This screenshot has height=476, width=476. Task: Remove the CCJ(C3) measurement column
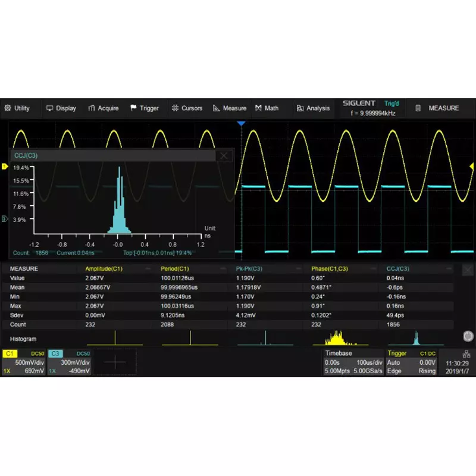(x=449, y=269)
